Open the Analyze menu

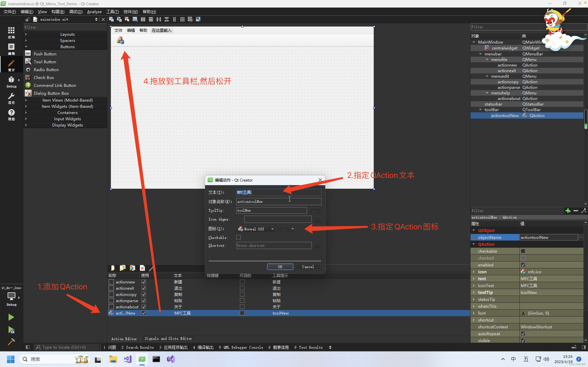pos(94,12)
